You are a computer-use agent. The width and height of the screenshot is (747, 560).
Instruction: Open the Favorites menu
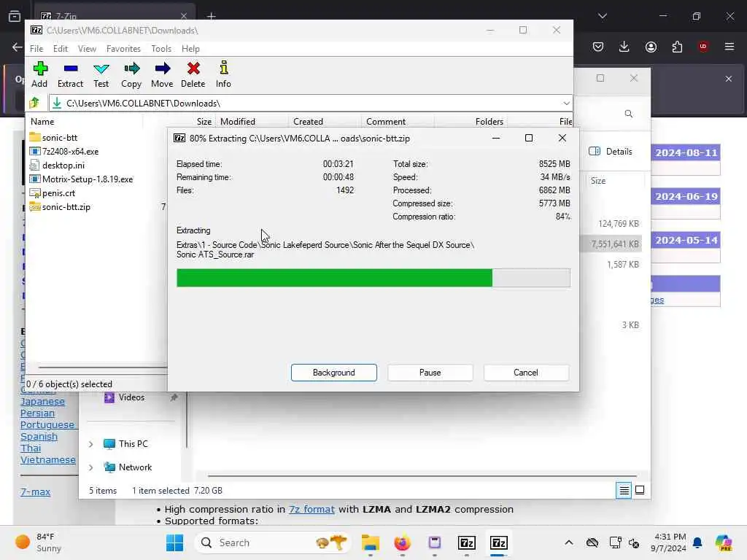[123, 49]
